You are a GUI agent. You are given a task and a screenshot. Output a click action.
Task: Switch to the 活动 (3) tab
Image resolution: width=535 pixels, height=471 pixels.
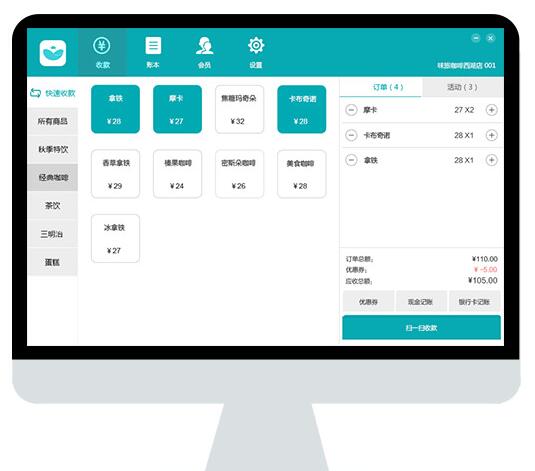pos(463,87)
